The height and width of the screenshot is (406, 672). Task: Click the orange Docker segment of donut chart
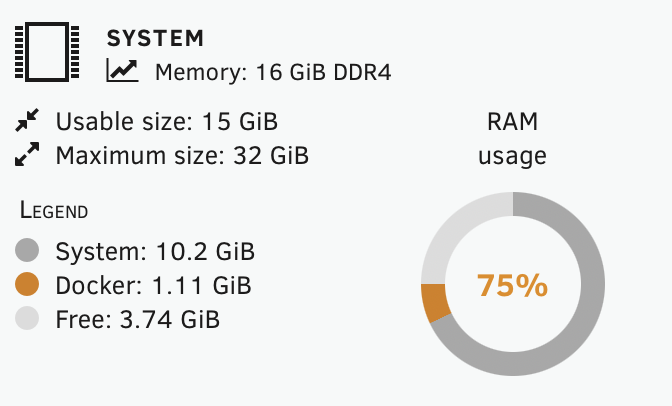point(435,302)
